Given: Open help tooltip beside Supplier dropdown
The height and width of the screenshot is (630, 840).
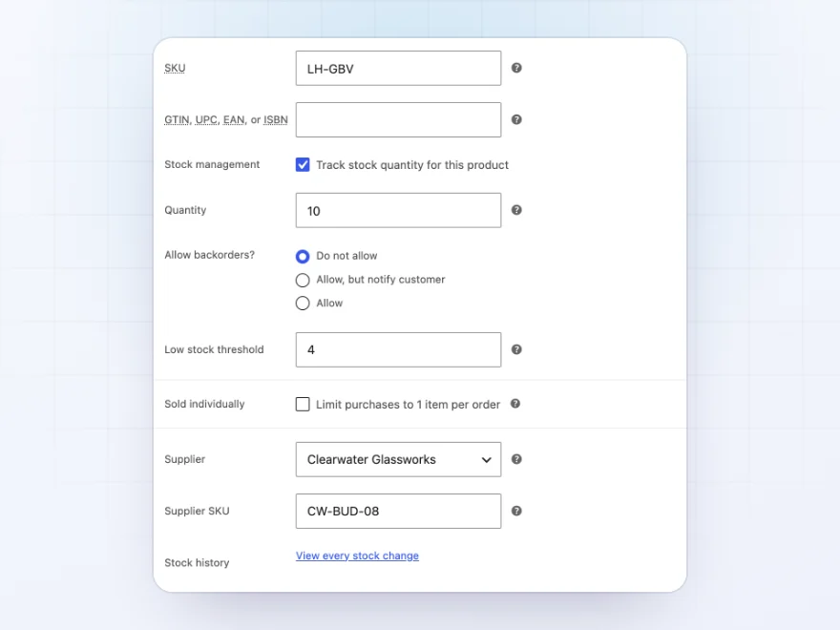Looking at the screenshot, I should [516, 459].
